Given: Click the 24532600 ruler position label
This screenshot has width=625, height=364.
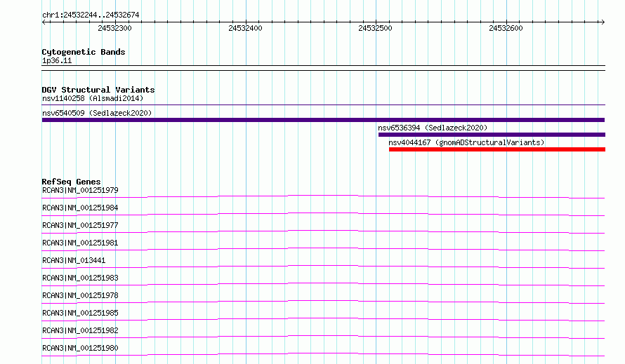Looking at the screenshot, I should coord(506,28).
